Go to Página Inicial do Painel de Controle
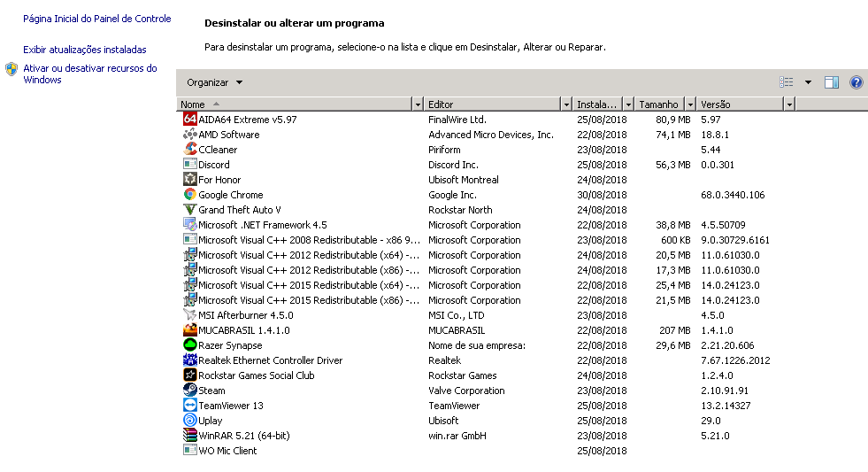Screen dimensions: 868x472 97,19
